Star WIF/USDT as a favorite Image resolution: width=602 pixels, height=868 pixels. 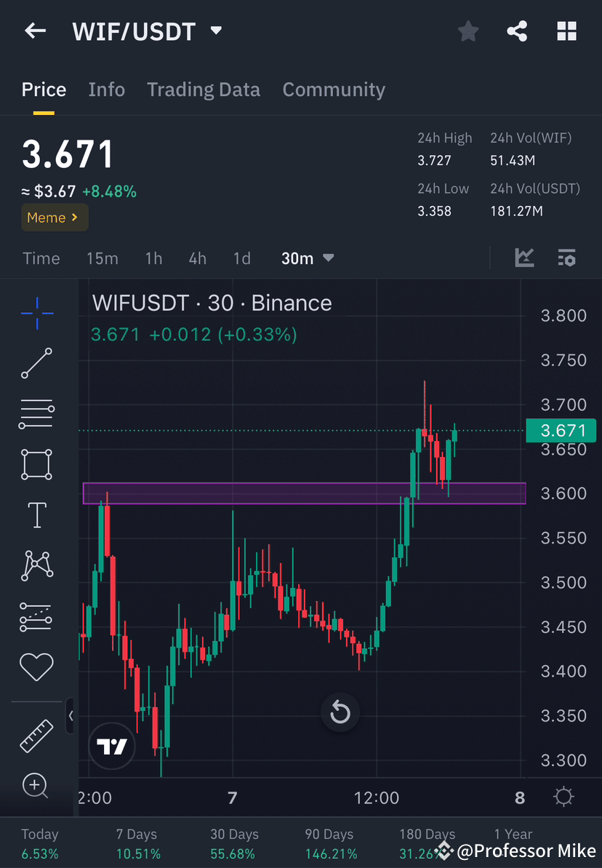(467, 31)
